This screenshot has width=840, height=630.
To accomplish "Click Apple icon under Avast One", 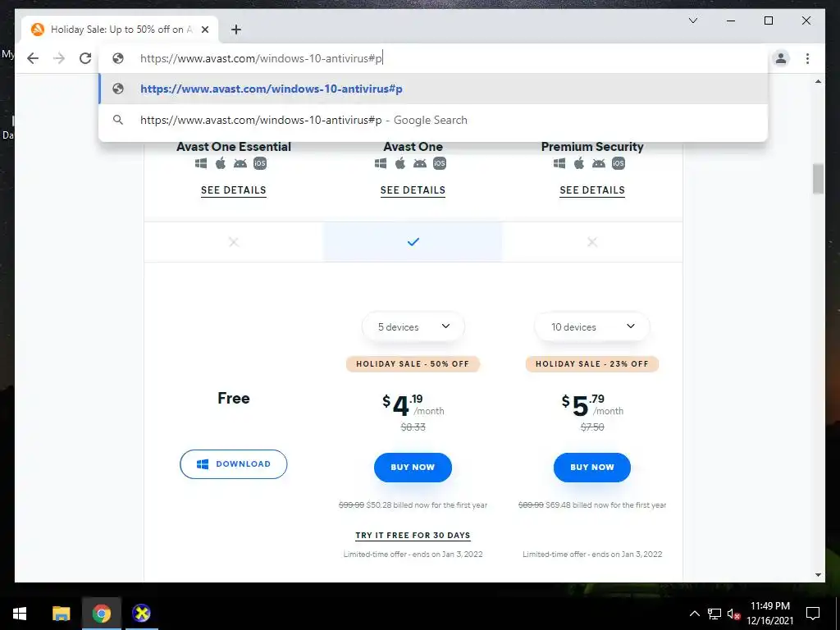I will [x=400, y=163].
